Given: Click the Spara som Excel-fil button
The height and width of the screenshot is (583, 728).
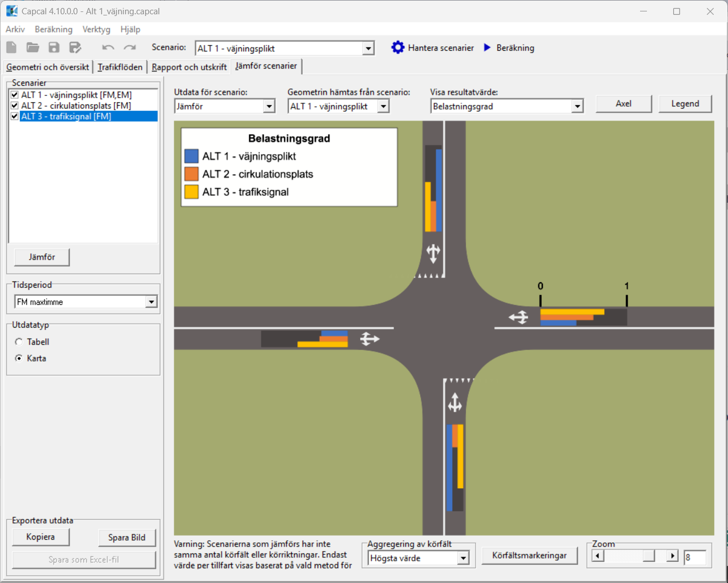Looking at the screenshot, I should (x=84, y=560).
